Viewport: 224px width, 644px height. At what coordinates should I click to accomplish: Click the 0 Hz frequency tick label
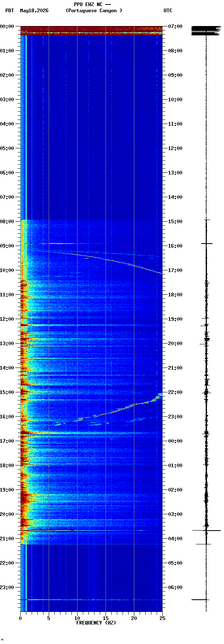[20, 618]
